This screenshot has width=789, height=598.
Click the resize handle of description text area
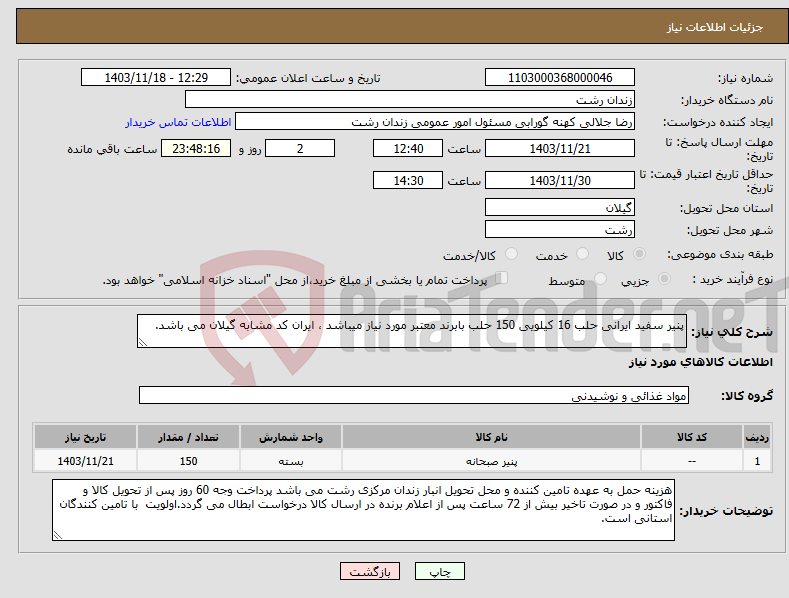(x=143, y=343)
